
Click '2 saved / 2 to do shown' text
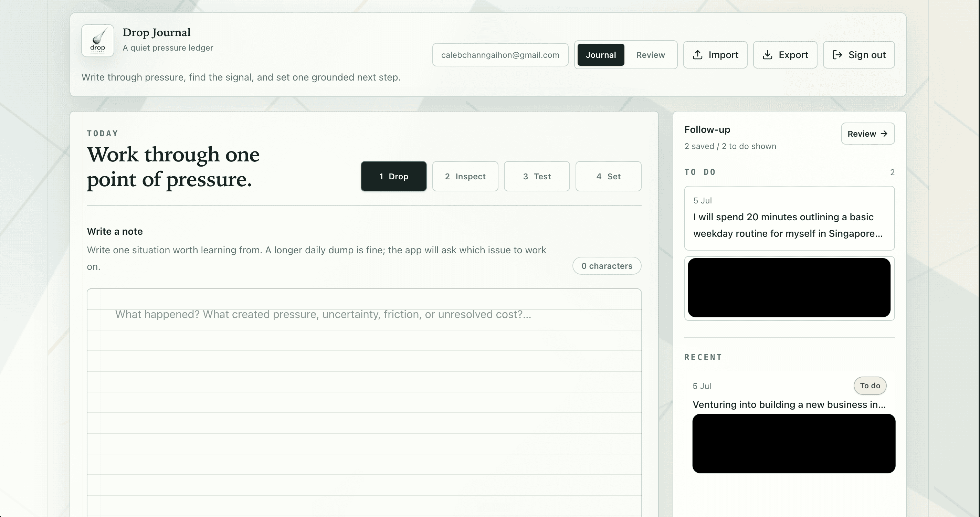730,146
